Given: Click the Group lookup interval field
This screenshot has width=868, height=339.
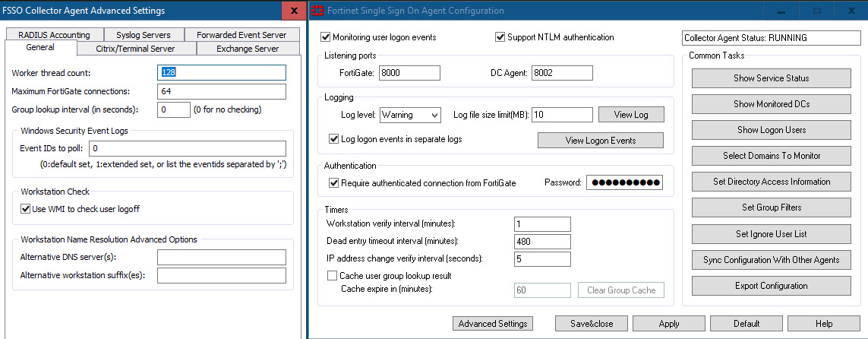Looking at the screenshot, I should [x=174, y=109].
